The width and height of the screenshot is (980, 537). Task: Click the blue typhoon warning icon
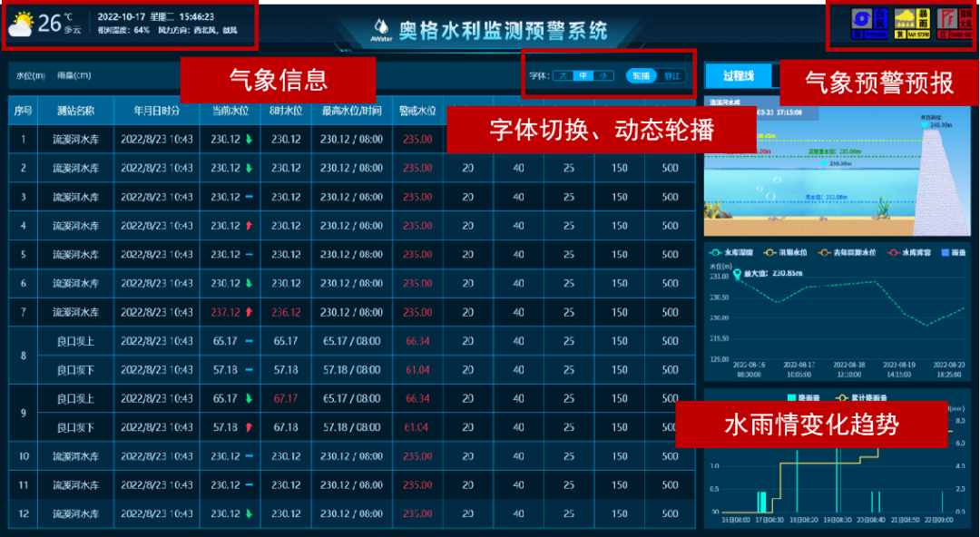tap(857, 24)
